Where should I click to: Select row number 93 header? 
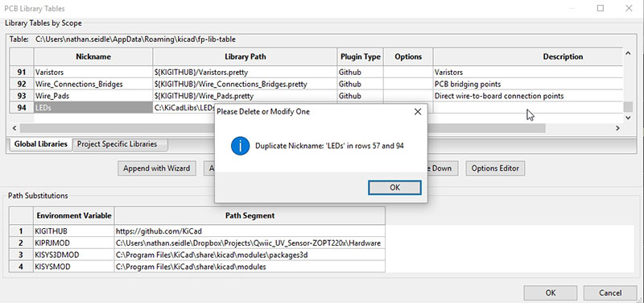tap(22, 96)
